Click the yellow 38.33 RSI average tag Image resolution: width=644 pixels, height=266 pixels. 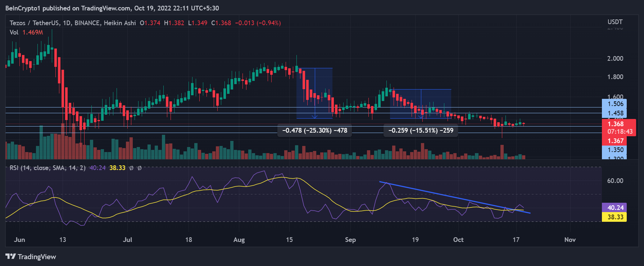click(614, 217)
